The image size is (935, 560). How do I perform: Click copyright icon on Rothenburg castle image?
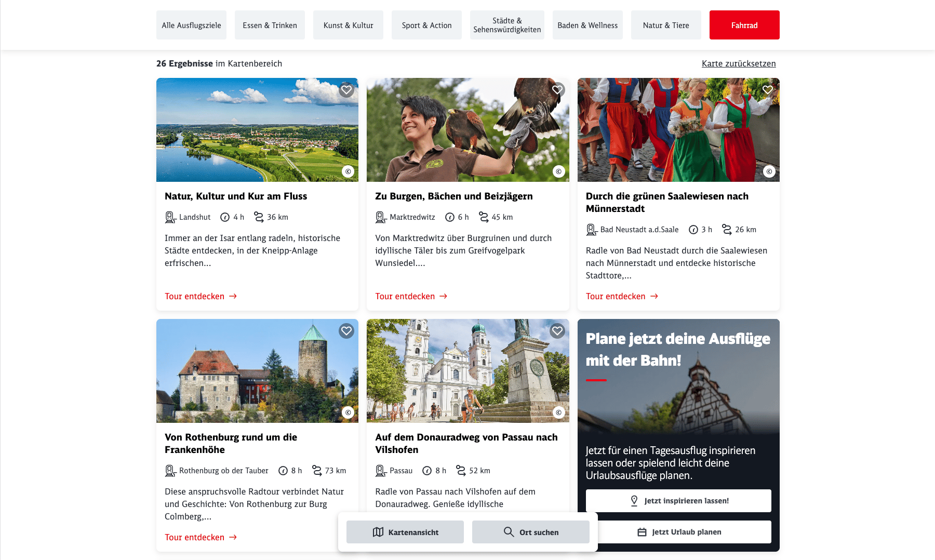coord(348,412)
